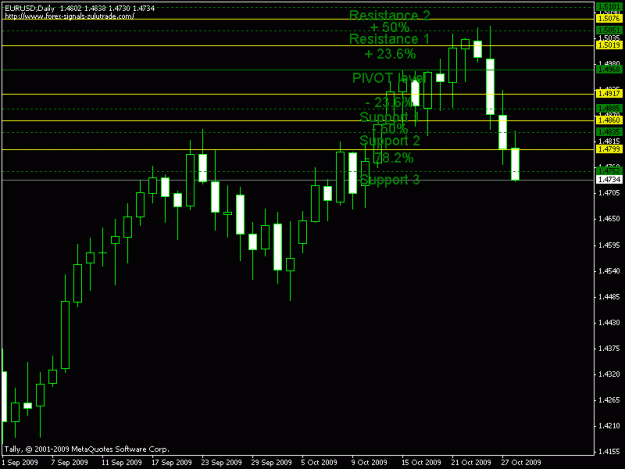Click the 1.4210 price scale value
Image resolution: width=625 pixels, height=469 pixels.
(x=609, y=426)
